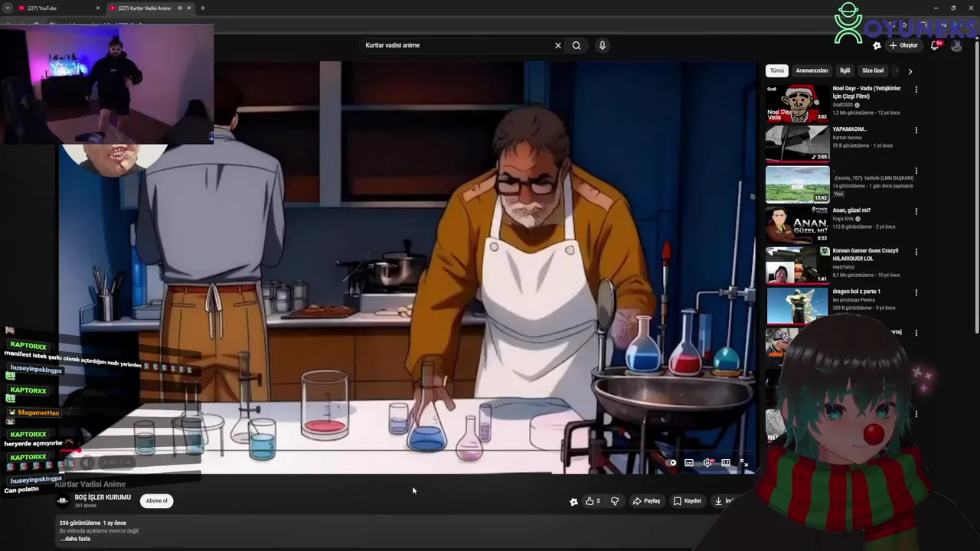Toggle autoplay switch in player

pos(671,462)
